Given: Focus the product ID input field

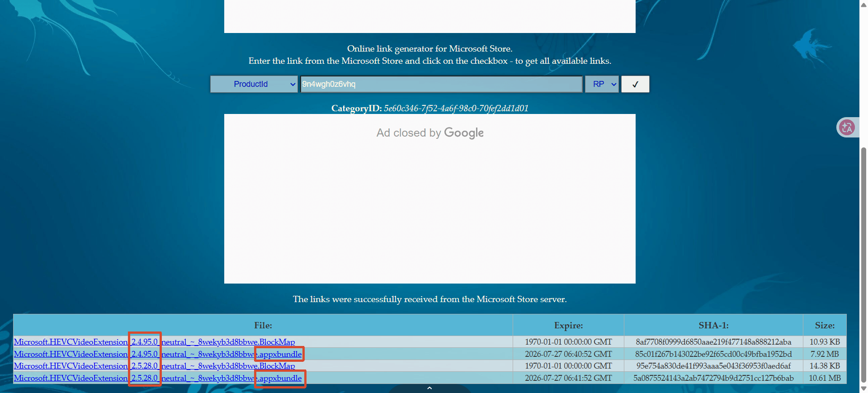Looking at the screenshot, I should click(x=441, y=84).
